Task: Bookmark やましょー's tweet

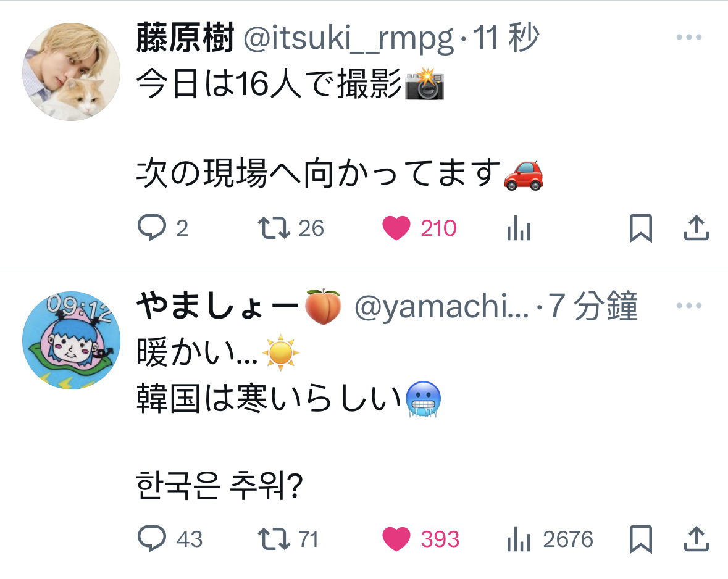Action: click(641, 539)
